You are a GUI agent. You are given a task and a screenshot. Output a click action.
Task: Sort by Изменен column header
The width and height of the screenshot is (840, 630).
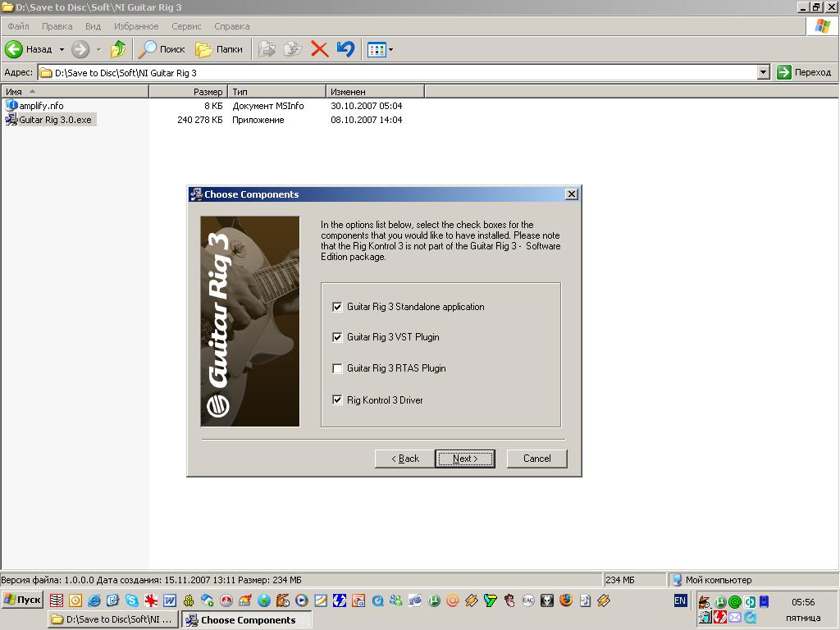coord(375,92)
